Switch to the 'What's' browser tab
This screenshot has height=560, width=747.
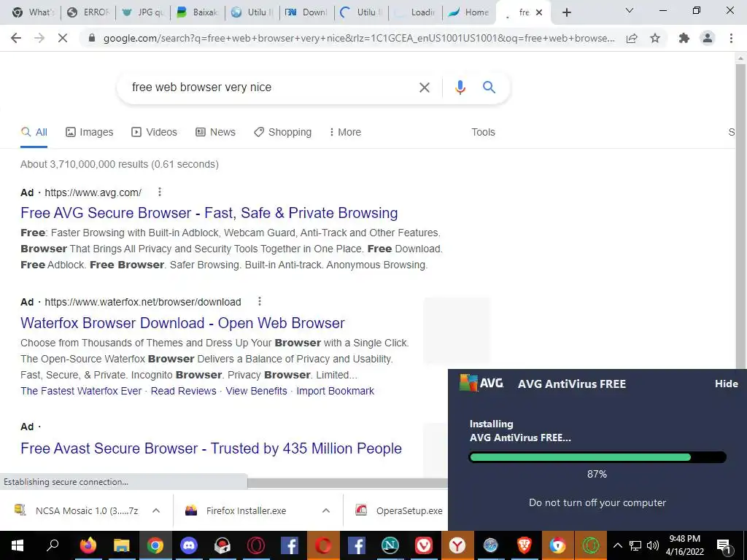click(32, 12)
